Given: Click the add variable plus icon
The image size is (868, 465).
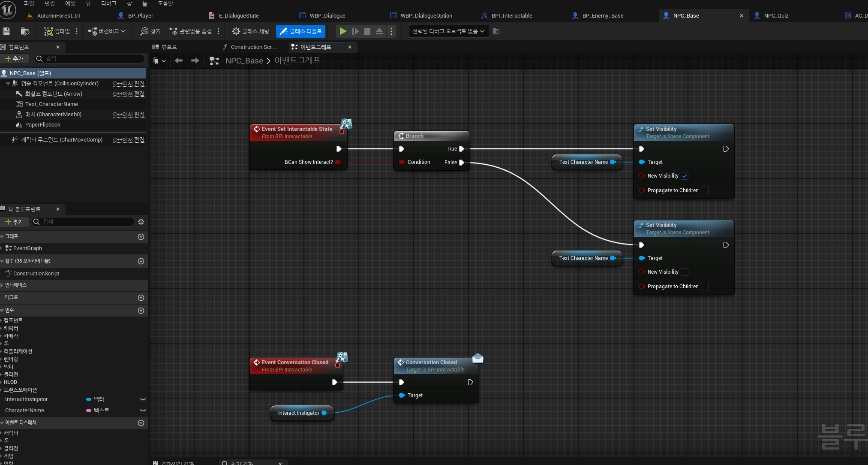Looking at the screenshot, I should point(141,311).
